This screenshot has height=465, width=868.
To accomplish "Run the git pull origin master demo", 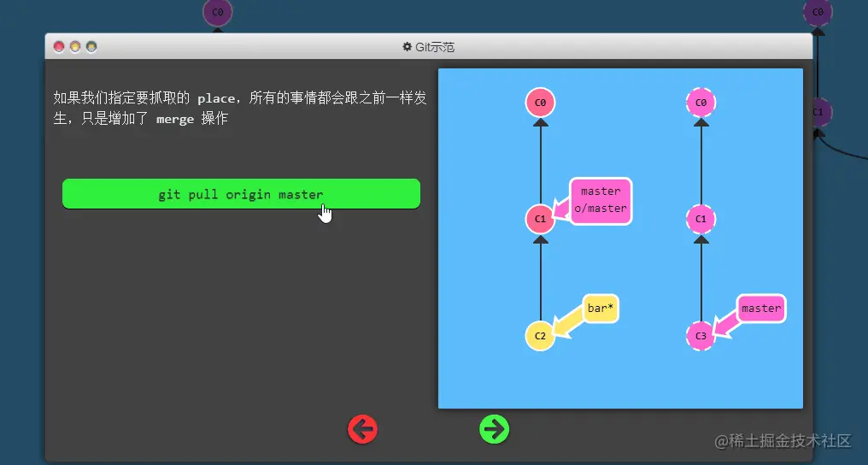I will 242,194.
